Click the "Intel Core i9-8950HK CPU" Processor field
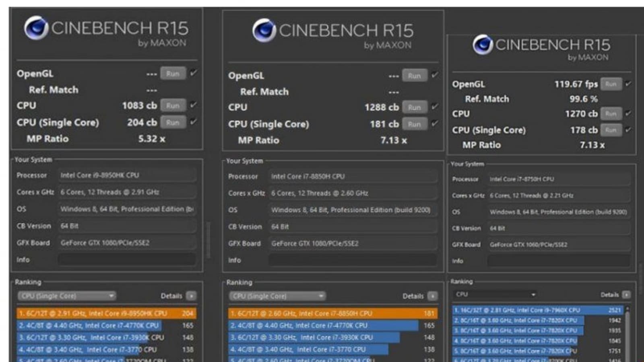Viewport: 644px width, 362px height. 127,175
